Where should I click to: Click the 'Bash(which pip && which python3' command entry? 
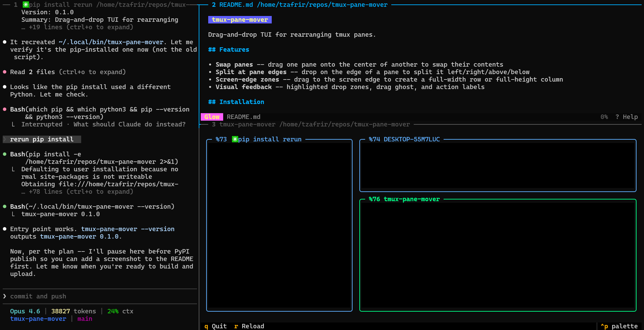100,113
